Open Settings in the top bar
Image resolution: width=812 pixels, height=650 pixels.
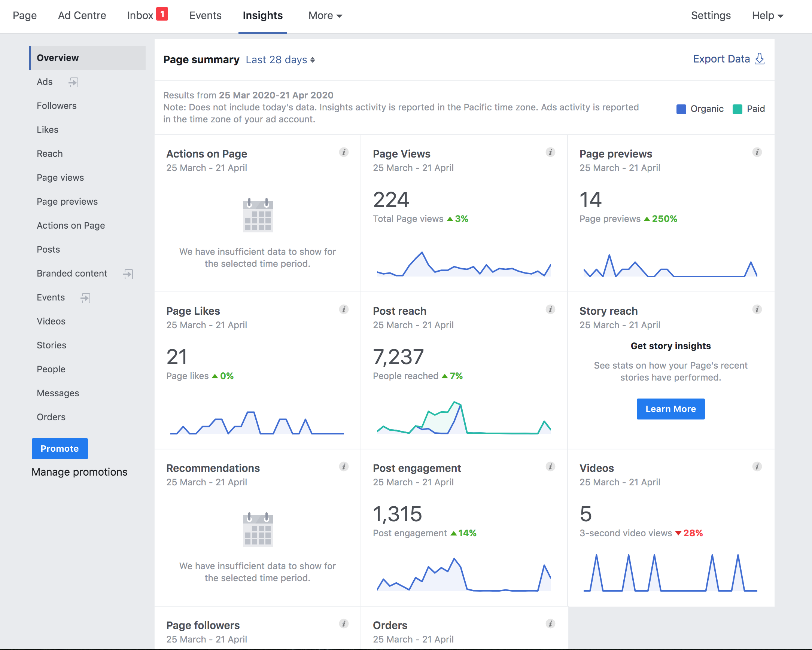711,15
